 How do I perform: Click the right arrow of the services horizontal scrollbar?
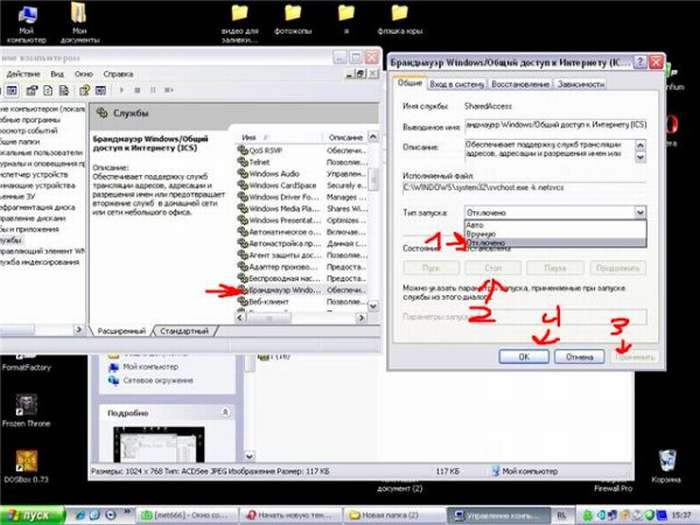coord(361,317)
